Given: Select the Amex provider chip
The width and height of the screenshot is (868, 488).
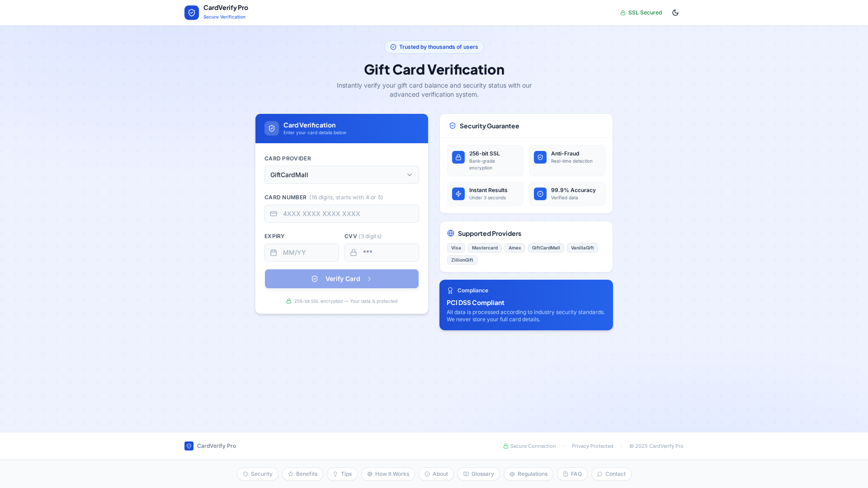Looking at the screenshot, I should [515, 248].
